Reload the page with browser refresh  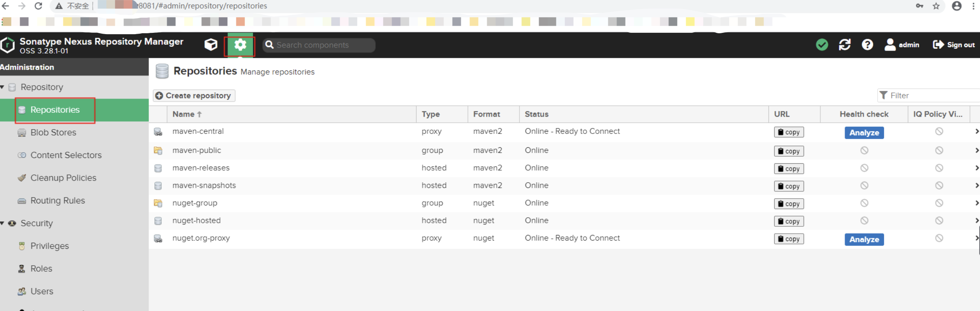click(38, 6)
